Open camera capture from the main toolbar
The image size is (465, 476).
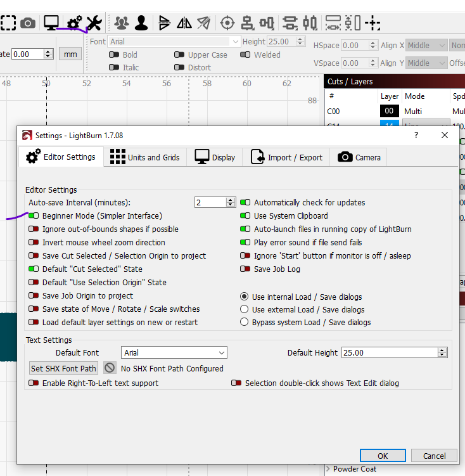tap(28, 23)
